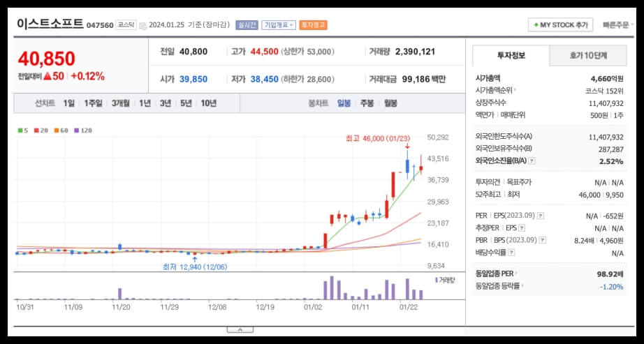The height and width of the screenshot is (344, 644).
Task: Click the 시가 value 39,850
Action: (x=193, y=80)
